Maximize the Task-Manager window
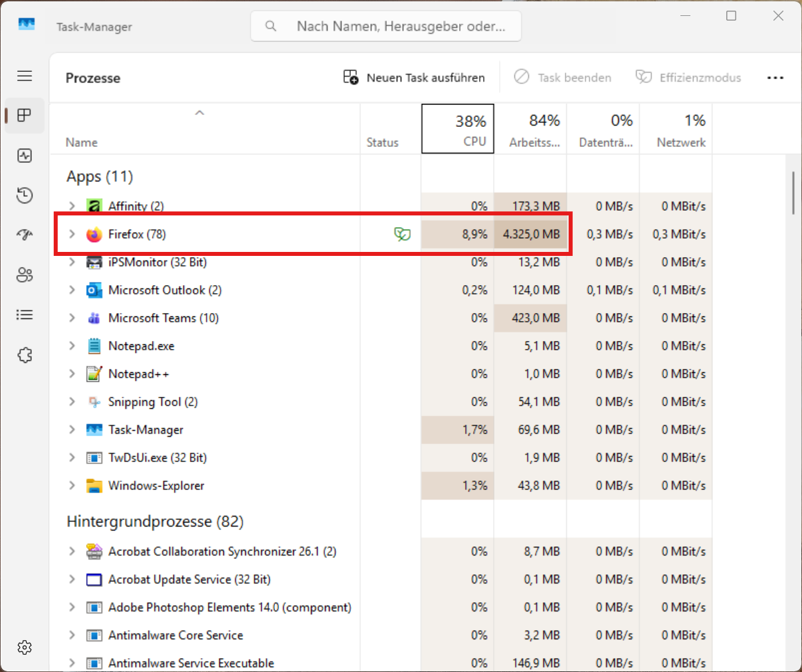 [x=731, y=16]
